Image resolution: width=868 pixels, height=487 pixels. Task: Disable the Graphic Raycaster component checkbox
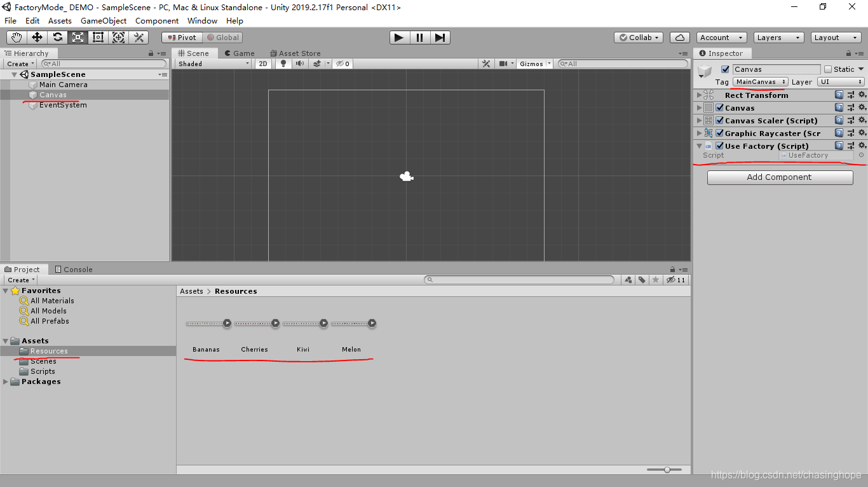(x=720, y=133)
